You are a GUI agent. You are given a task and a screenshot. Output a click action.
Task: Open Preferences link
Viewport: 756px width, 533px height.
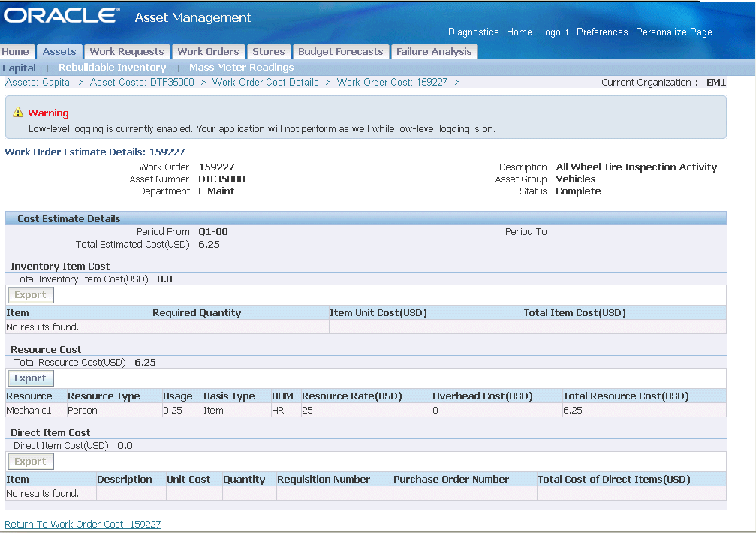pos(602,32)
